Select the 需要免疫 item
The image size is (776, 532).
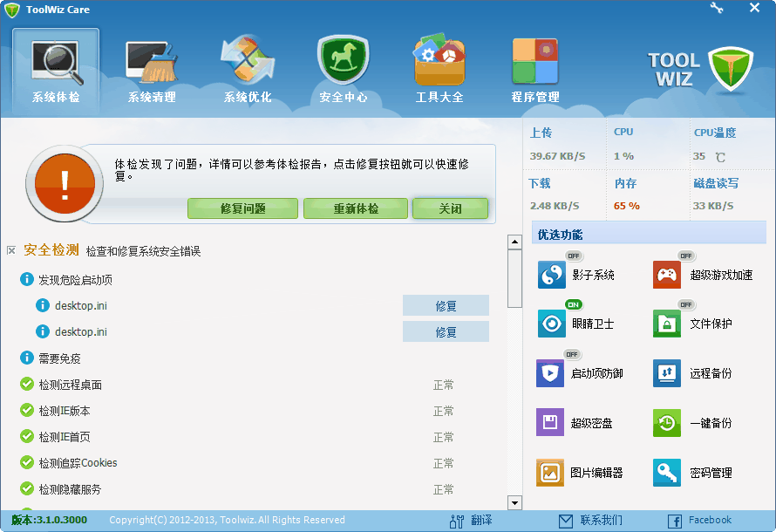(x=59, y=358)
